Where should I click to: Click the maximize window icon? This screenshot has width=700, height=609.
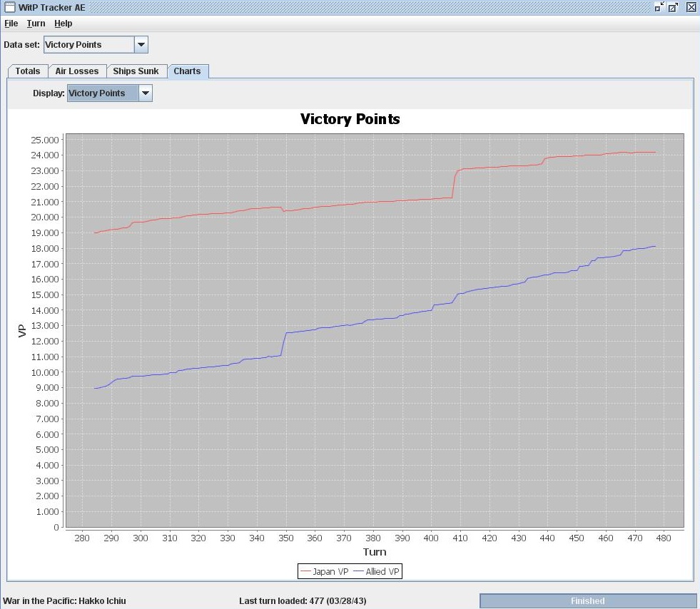673,7
